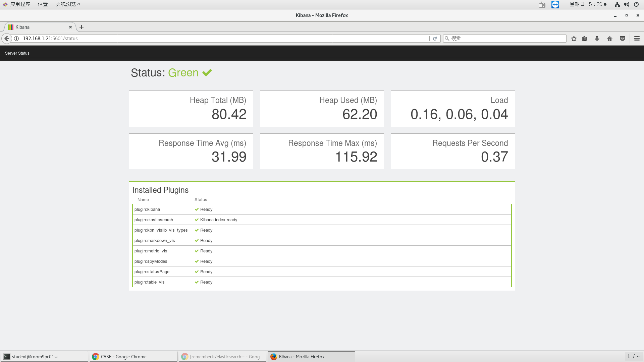This screenshot has width=644, height=362.
Task: Open the system volume icon
Action: point(627,4)
